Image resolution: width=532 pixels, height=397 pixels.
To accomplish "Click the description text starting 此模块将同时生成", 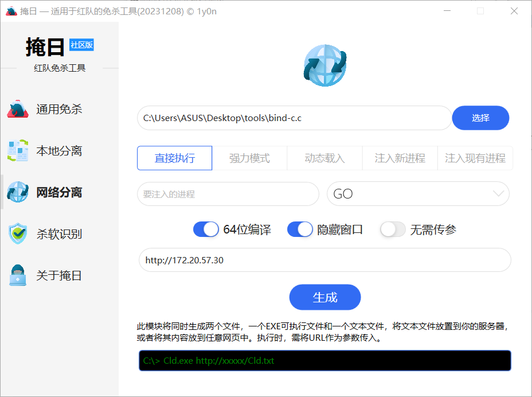I will click(x=322, y=332).
